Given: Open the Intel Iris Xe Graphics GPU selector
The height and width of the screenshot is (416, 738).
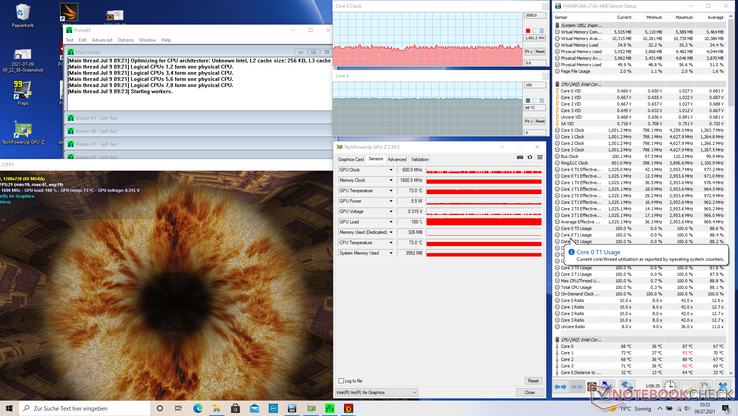Looking at the screenshot, I should 376,392.
